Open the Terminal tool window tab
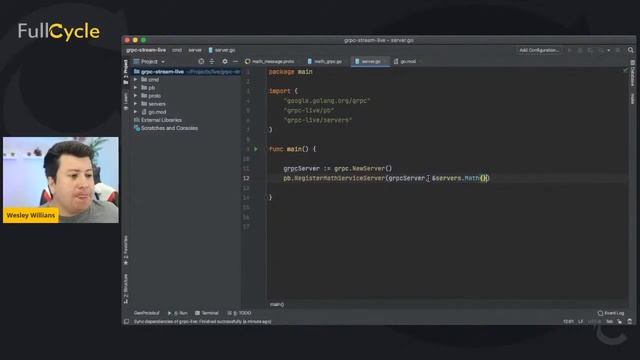Image resolution: width=640 pixels, height=360 pixels. pyautogui.click(x=207, y=313)
